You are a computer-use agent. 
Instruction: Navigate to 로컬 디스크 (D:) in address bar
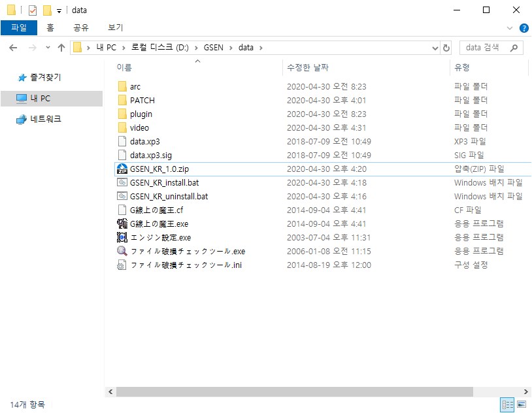(x=160, y=48)
